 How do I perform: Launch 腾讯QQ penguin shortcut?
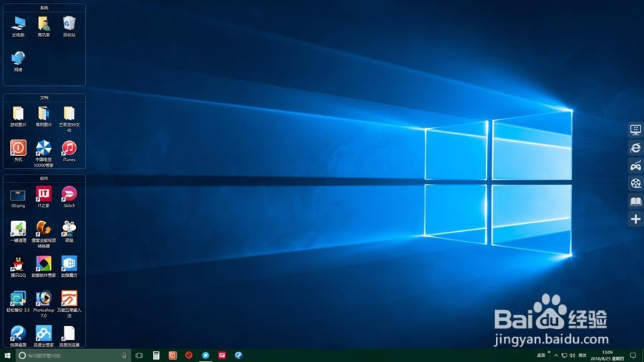[x=18, y=267]
